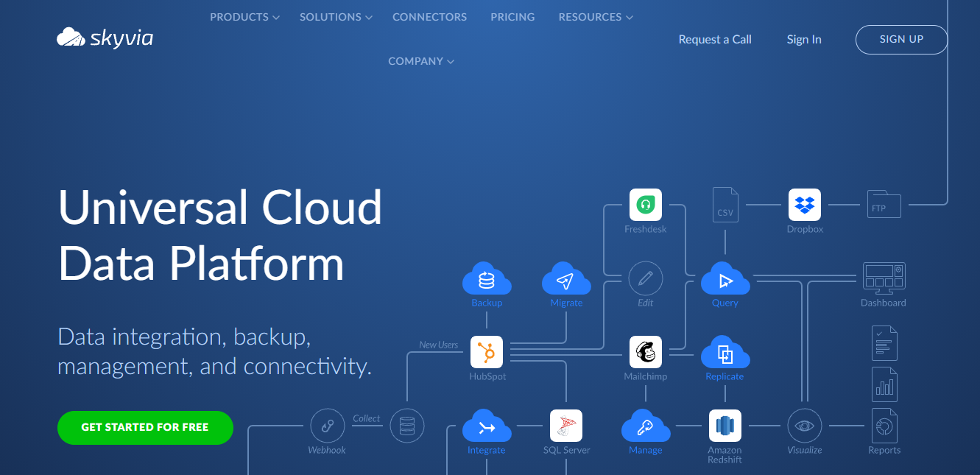Open the Sign In link
Viewport: 980px width, 475px height.
coord(804,40)
